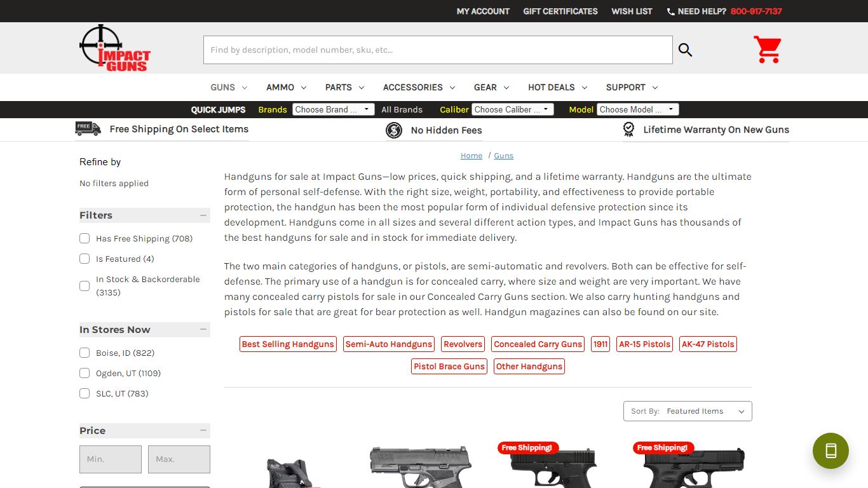Click the phone icon beside Need Help
868x488 pixels.
[x=671, y=11]
